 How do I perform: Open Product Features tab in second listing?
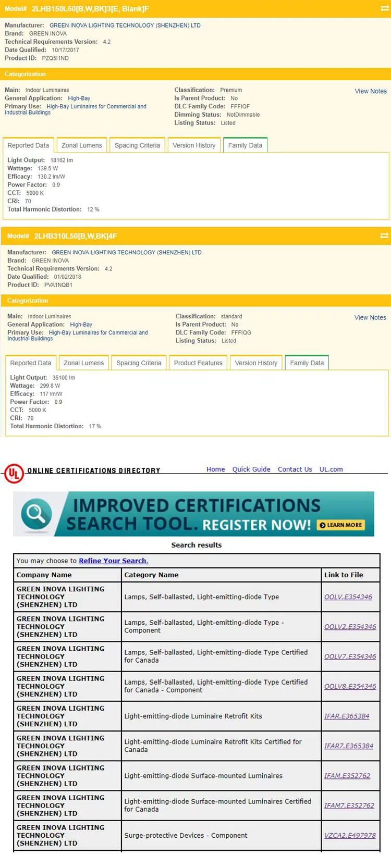point(198,363)
